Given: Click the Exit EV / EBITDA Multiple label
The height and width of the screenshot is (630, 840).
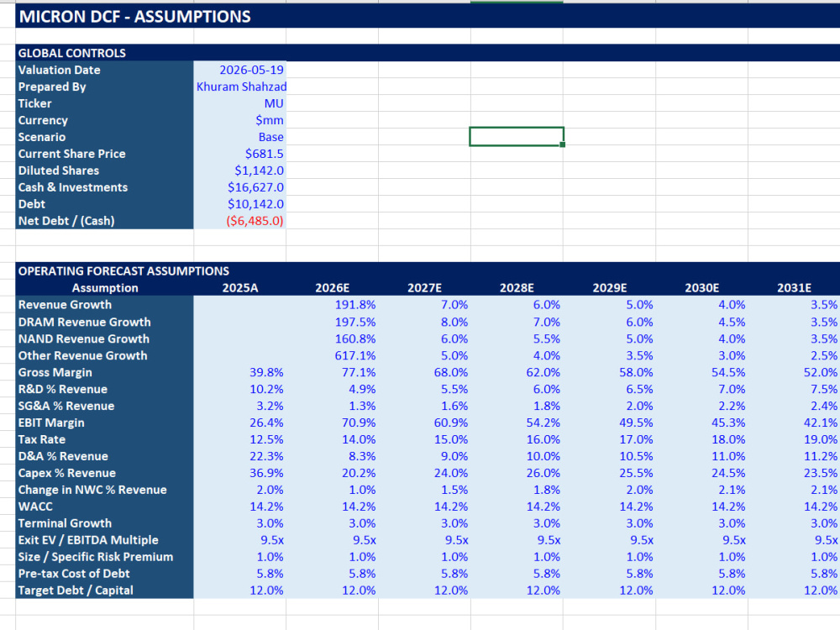Looking at the screenshot, I should tap(88, 540).
